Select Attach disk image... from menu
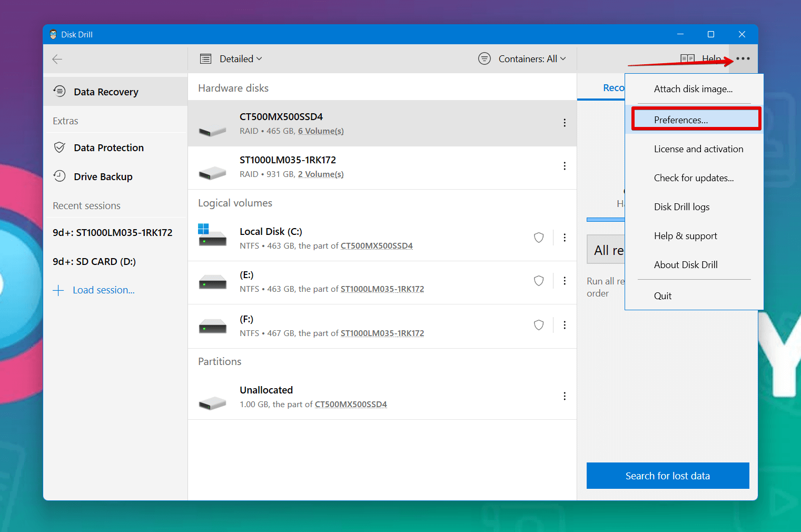 pyautogui.click(x=694, y=89)
